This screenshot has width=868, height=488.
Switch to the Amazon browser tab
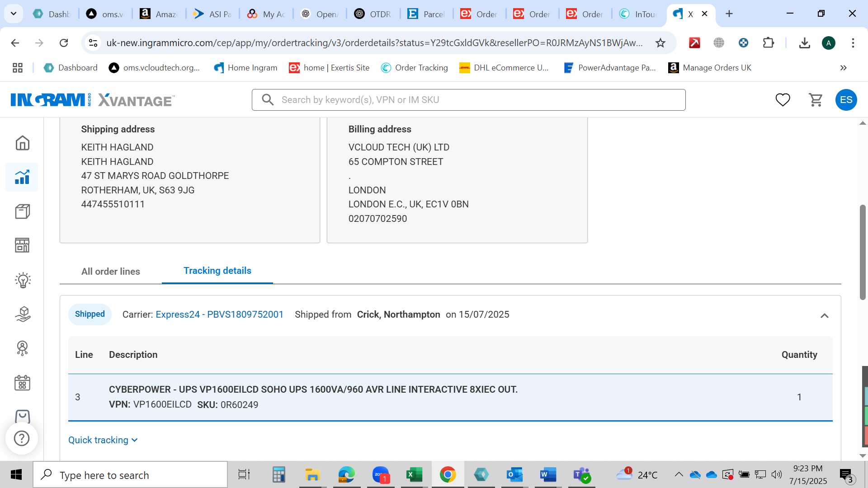point(159,14)
